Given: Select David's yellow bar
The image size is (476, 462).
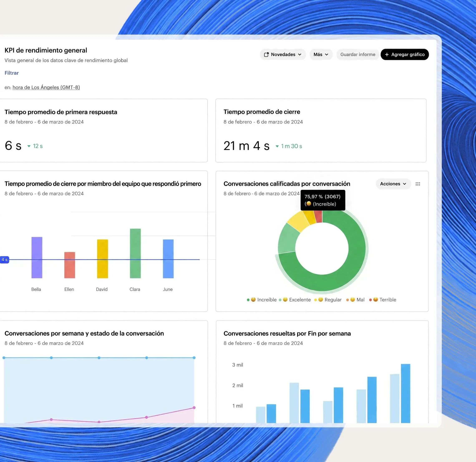Looking at the screenshot, I should pyautogui.click(x=103, y=259).
